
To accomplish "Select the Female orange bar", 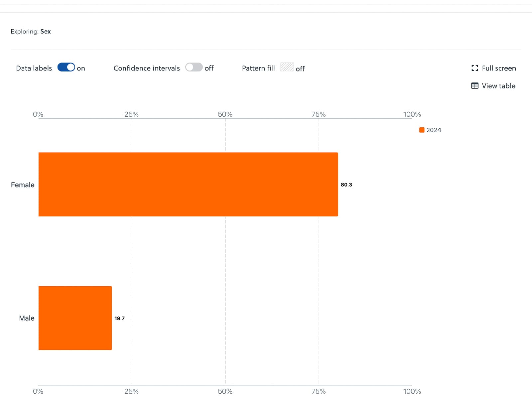I will (x=188, y=185).
